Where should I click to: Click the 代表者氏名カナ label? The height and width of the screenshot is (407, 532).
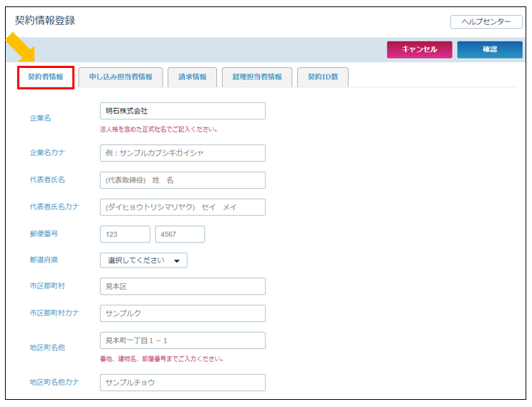pos(54,207)
